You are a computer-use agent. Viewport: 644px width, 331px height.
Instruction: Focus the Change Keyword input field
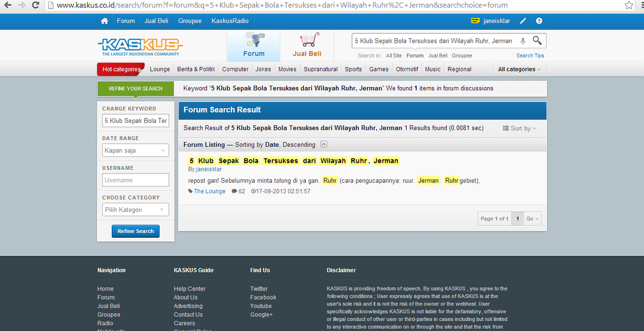[135, 120]
